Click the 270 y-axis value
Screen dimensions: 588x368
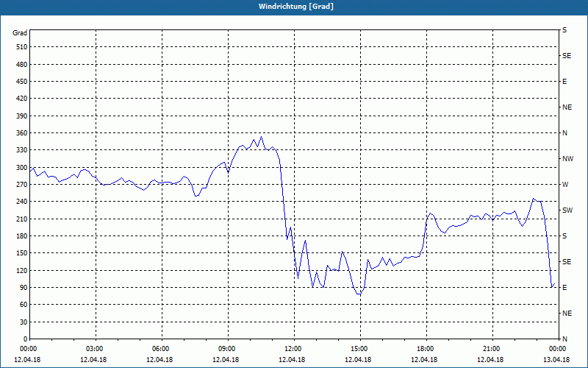coord(22,185)
